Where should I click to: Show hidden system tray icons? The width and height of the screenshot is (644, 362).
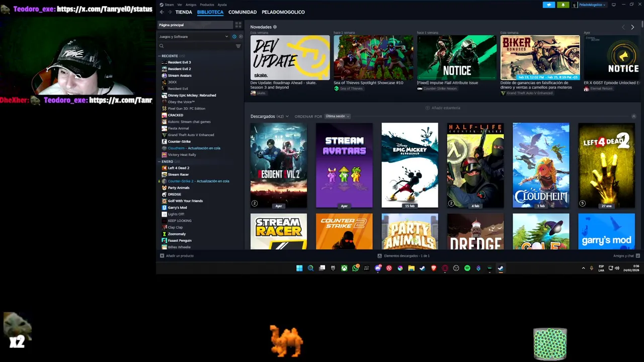584,268
